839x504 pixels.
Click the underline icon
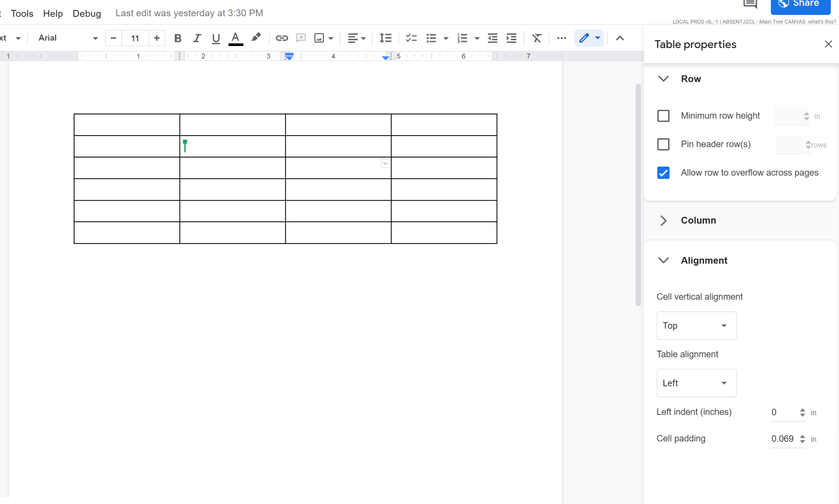click(216, 38)
